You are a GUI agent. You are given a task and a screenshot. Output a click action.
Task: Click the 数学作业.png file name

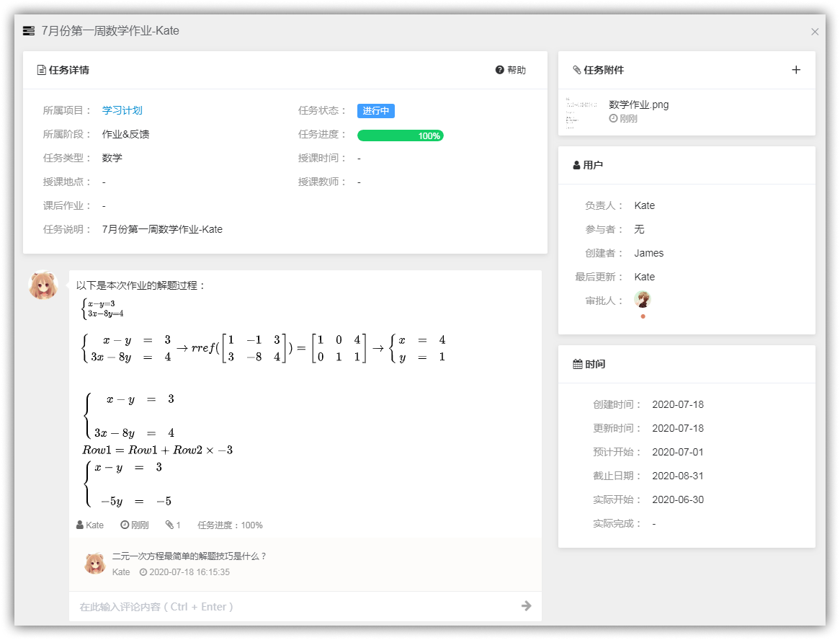point(638,105)
